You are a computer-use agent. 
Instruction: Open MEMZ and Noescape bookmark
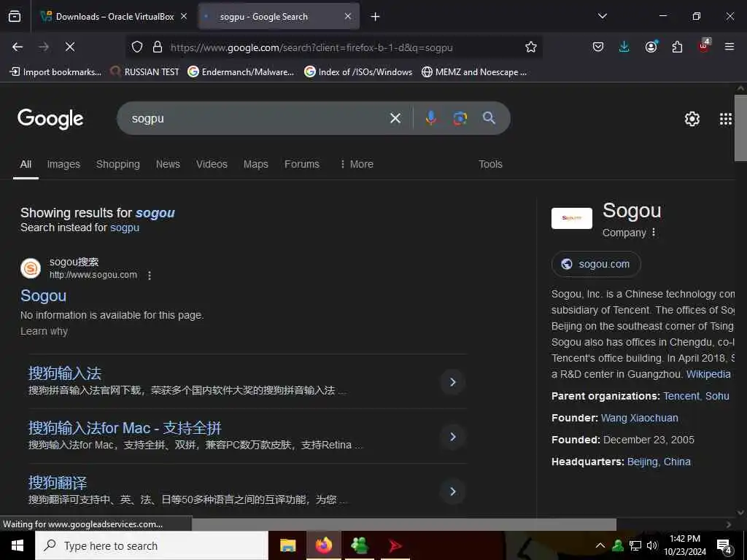click(x=474, y=72)
